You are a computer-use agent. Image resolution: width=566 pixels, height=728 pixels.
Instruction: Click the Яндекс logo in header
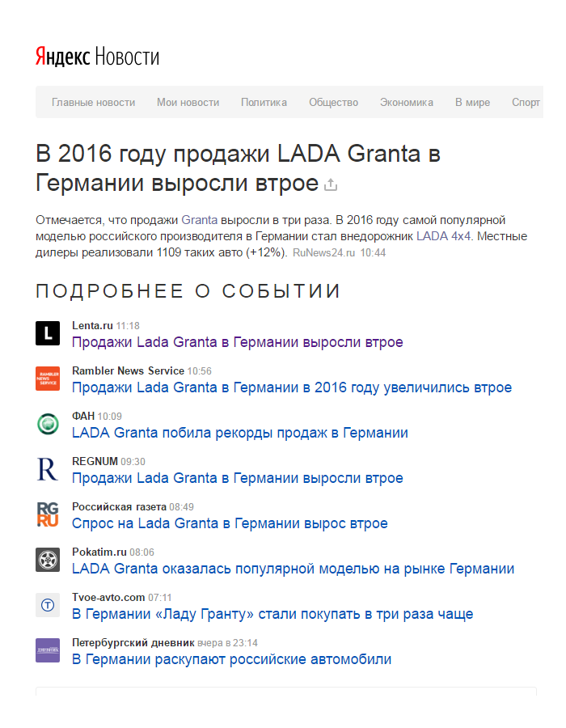(62, 57)
